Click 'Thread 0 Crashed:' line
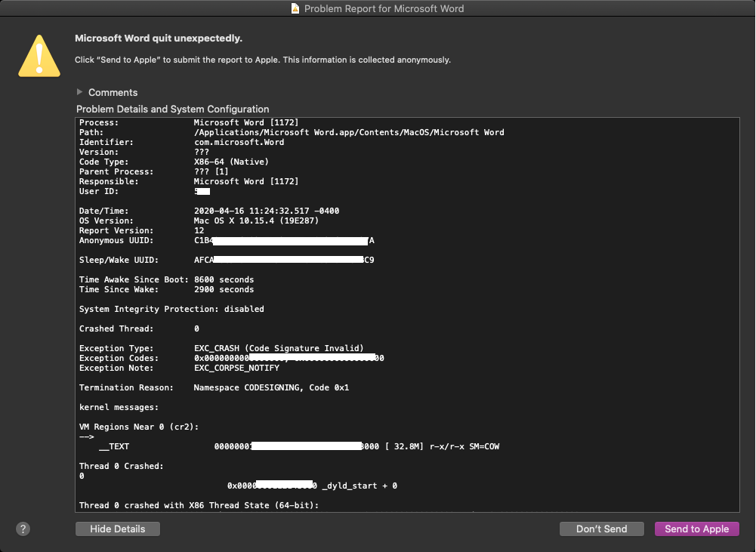Screen dimensions: 756x552 tap(122, 466)
